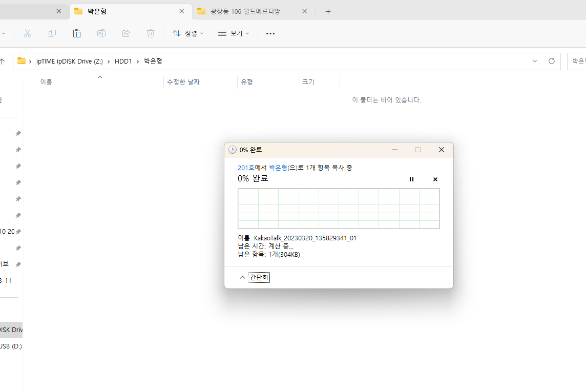This screenshot has height=392, width=586.
Task: Select HDD1 in the address breadcrumb
Action: tap(123, 61)
